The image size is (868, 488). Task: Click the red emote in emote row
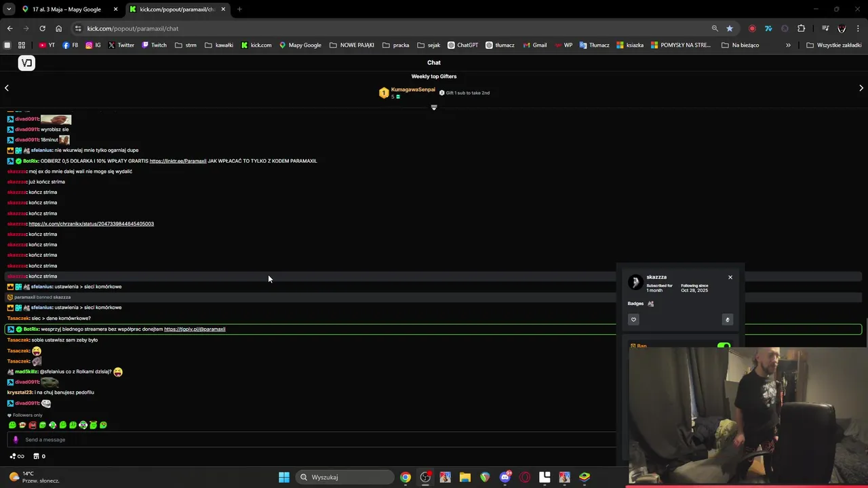(33, 425)
